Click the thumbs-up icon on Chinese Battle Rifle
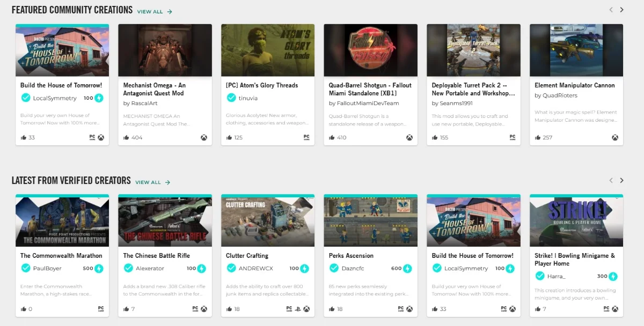The height and width of the screenshot is (326, 644). [x=126, y=309]
